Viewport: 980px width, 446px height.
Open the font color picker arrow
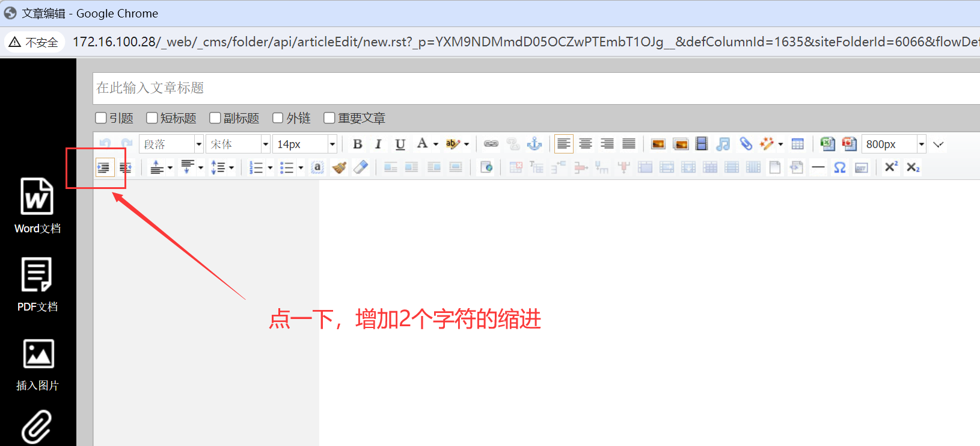pos(436,144)
